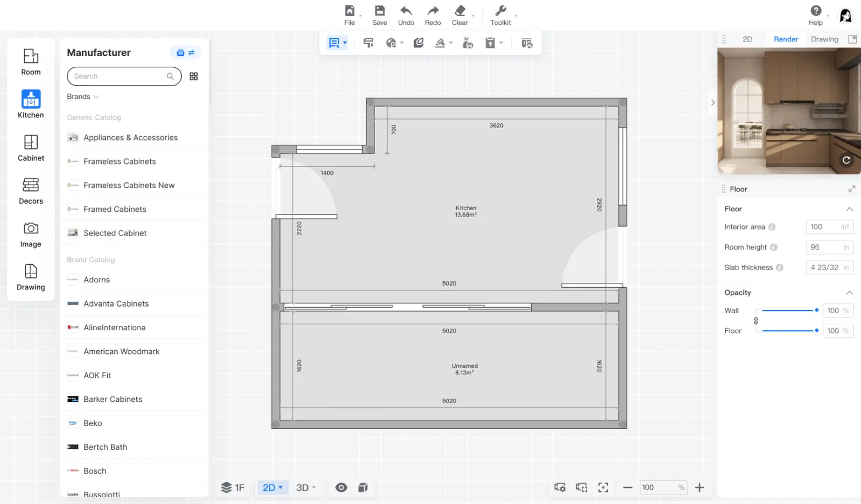Toggle the eye visibility icon in bottom bar

[341, 487]
